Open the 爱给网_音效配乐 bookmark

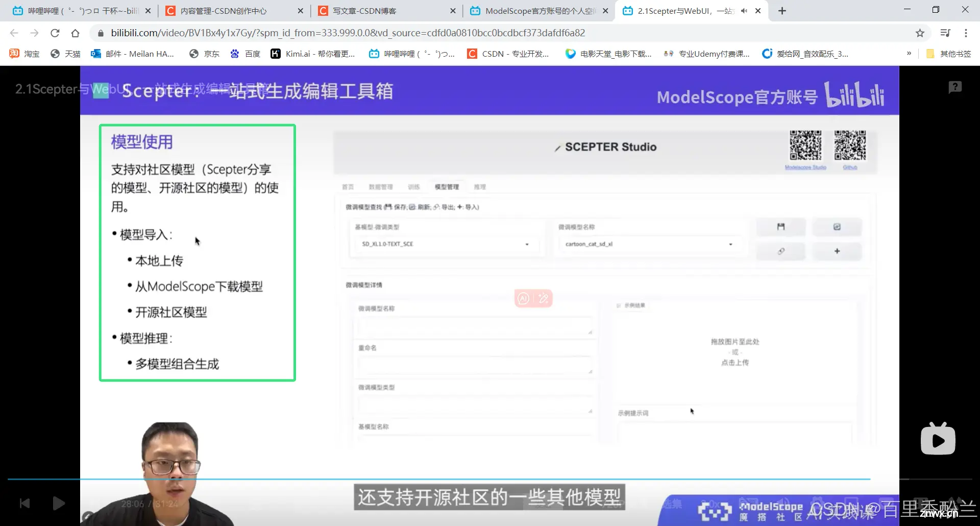pos(805,54)
